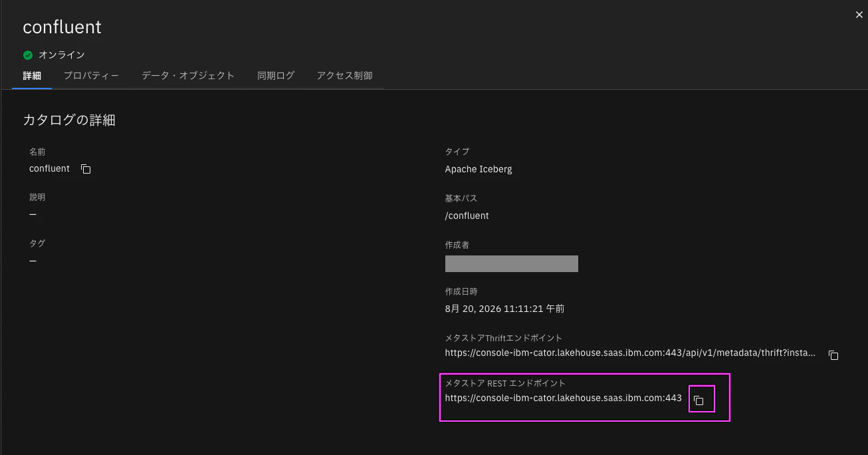868x455 pixels.
Task: Click the green online status icon
Action: tap(28, 55)
